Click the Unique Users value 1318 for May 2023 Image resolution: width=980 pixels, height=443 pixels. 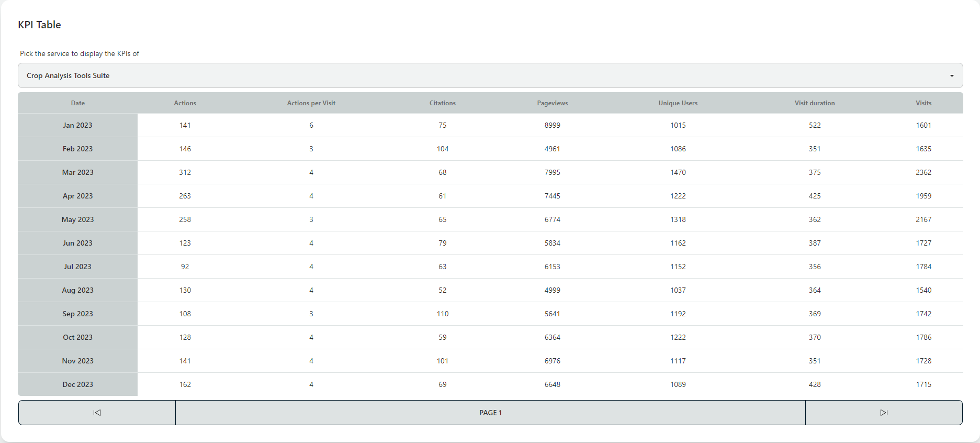[678, 219]
